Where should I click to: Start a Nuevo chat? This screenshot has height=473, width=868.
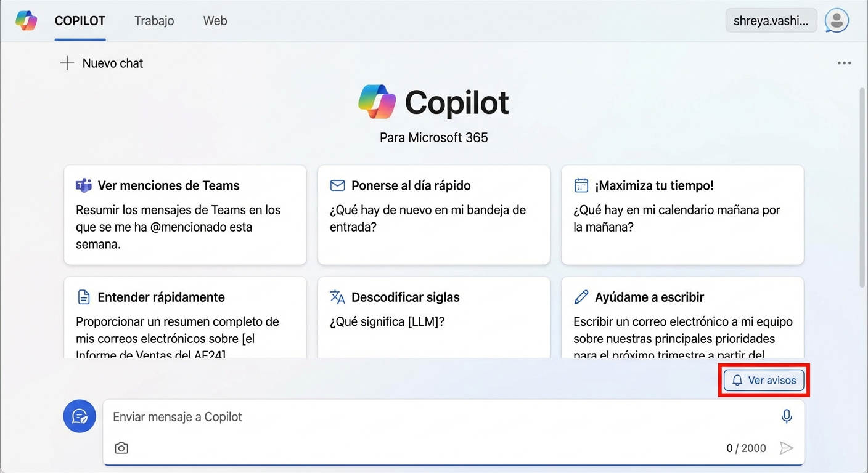(101, 63)
